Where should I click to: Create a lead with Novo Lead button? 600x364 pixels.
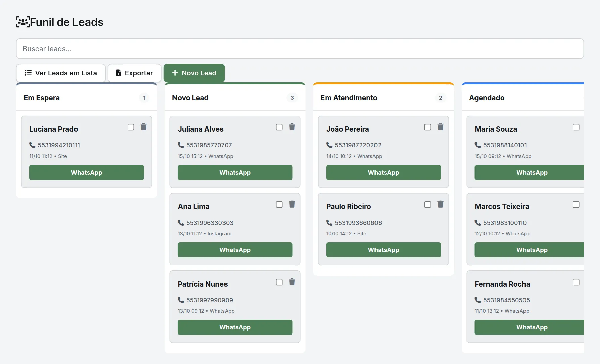click(x=194, y=73)
